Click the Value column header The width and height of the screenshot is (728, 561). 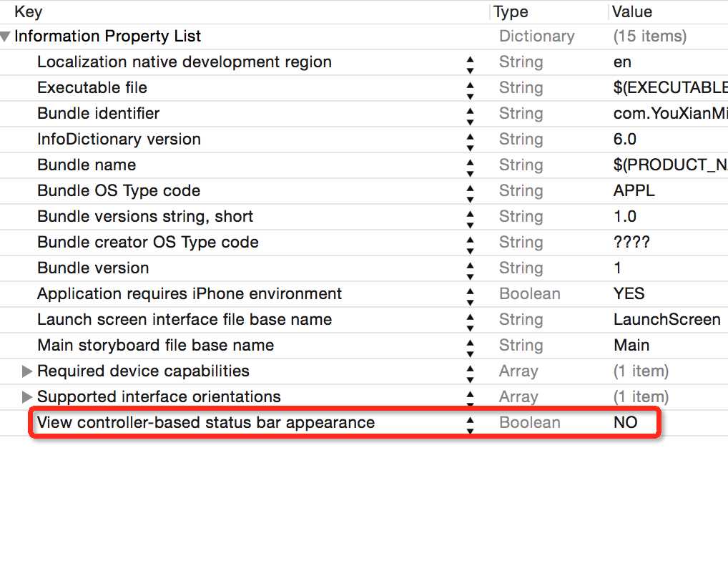[632, 11]
